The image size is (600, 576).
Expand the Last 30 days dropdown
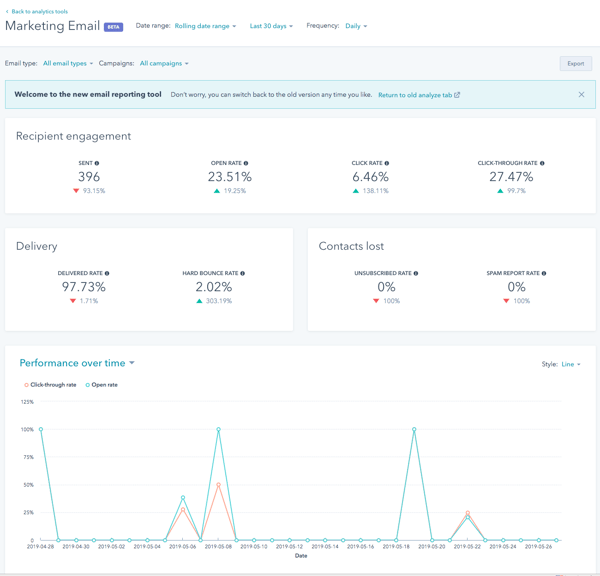(x=271, y=26)
